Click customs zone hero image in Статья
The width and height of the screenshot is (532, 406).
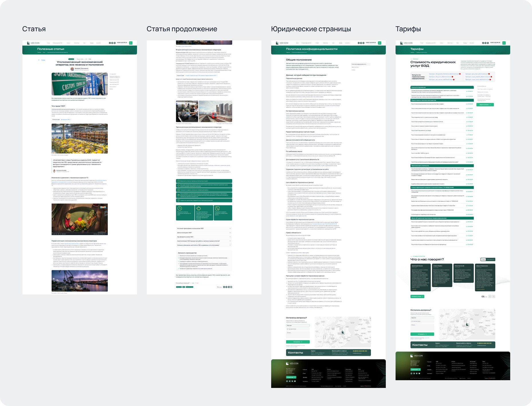80,84
